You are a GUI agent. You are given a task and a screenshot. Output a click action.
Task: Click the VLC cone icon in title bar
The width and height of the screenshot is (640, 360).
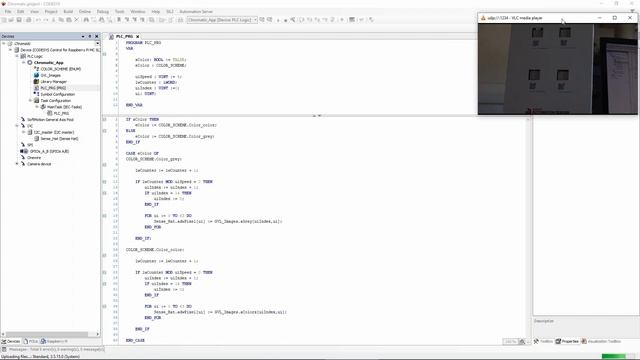tap(483, 18)
